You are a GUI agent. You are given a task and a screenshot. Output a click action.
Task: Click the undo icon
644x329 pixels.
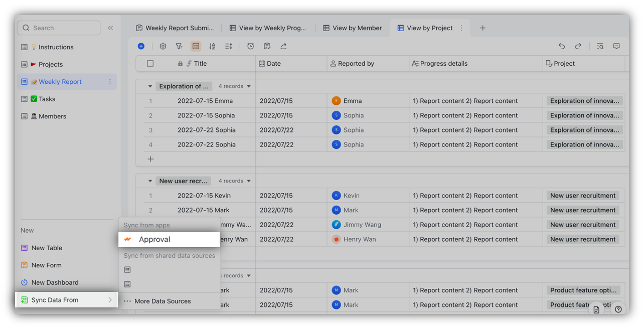coord(562,46)
